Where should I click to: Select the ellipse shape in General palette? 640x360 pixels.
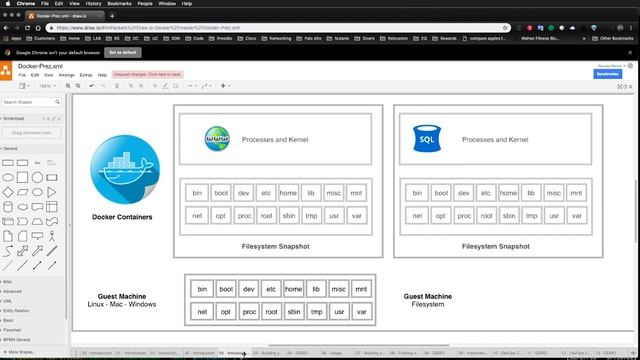click(8, 178)
